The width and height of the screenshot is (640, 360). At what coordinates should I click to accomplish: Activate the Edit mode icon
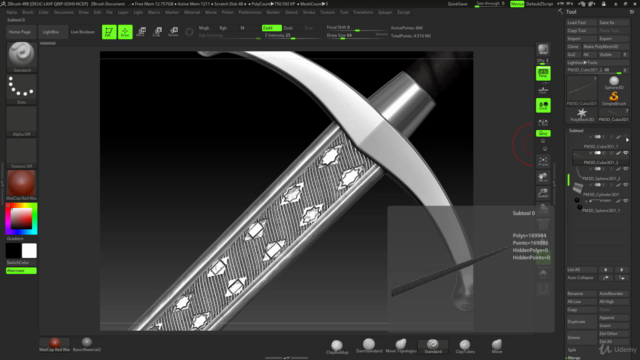point(109,32)
